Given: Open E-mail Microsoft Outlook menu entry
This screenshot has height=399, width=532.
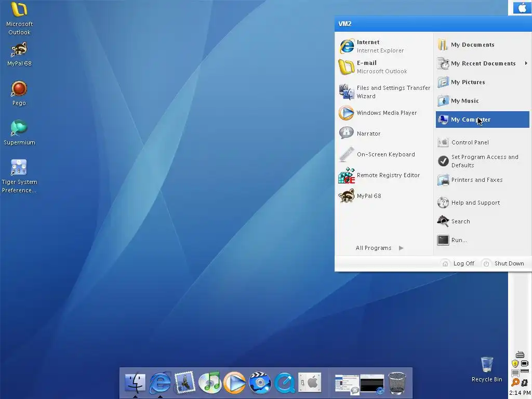Looking at the screenshot, I should [x=384, y=67].
